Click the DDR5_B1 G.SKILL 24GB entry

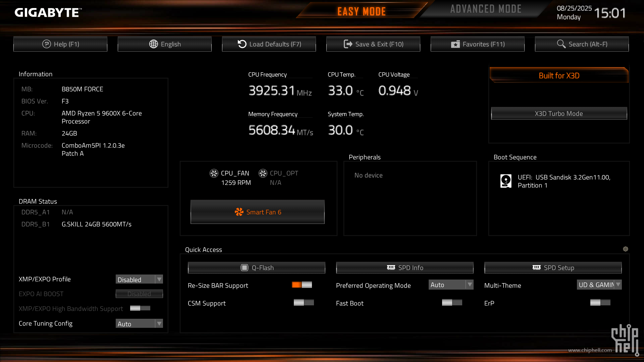pos(97,224)
